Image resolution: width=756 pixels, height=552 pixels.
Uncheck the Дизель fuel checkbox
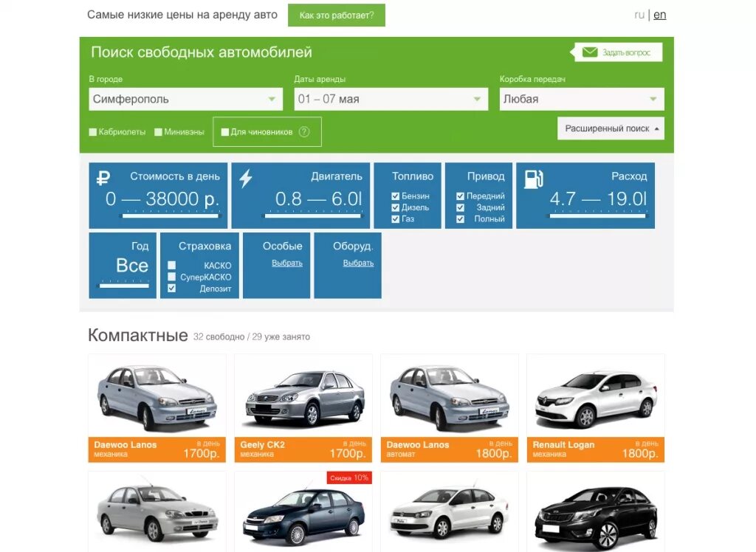[x=396, y=208]
